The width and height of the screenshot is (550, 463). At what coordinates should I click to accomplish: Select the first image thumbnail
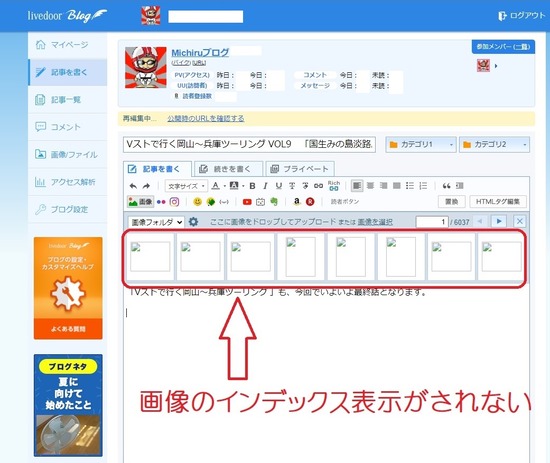(150, 257)
